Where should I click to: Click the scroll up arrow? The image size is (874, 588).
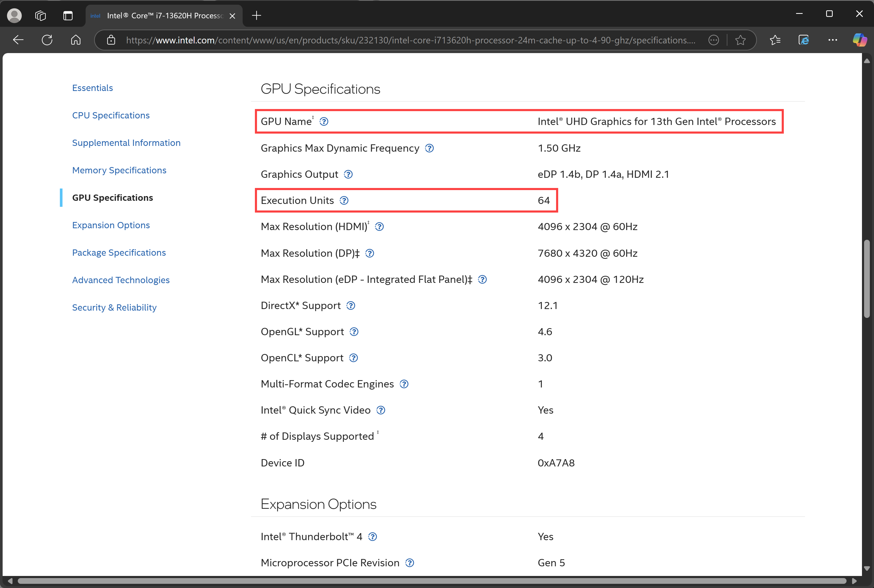coord(867,61)
